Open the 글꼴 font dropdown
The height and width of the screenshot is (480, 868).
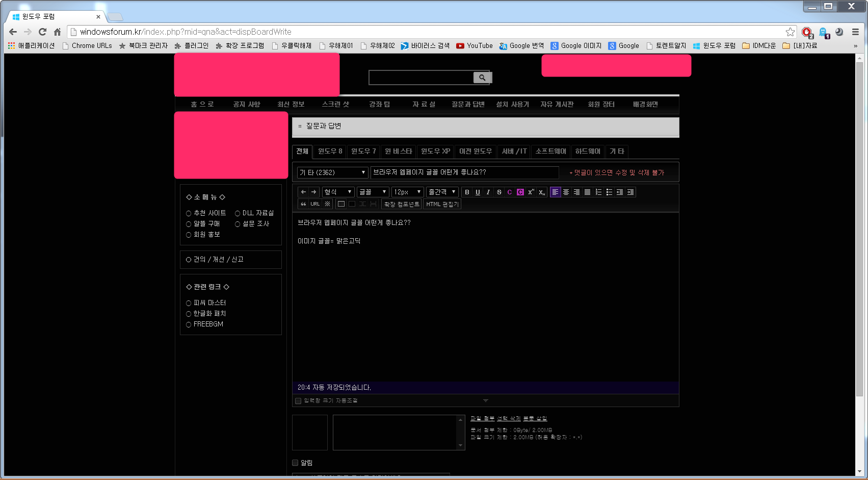coord(373,192)
